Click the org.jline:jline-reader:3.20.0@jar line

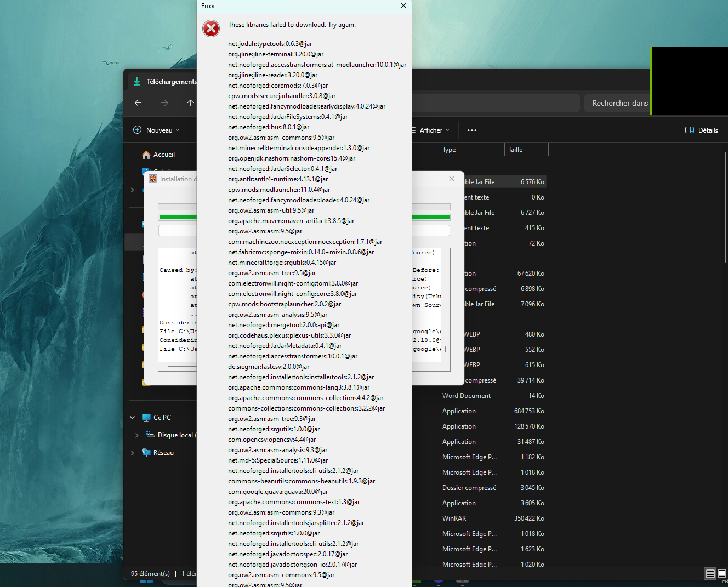(272, 75)
